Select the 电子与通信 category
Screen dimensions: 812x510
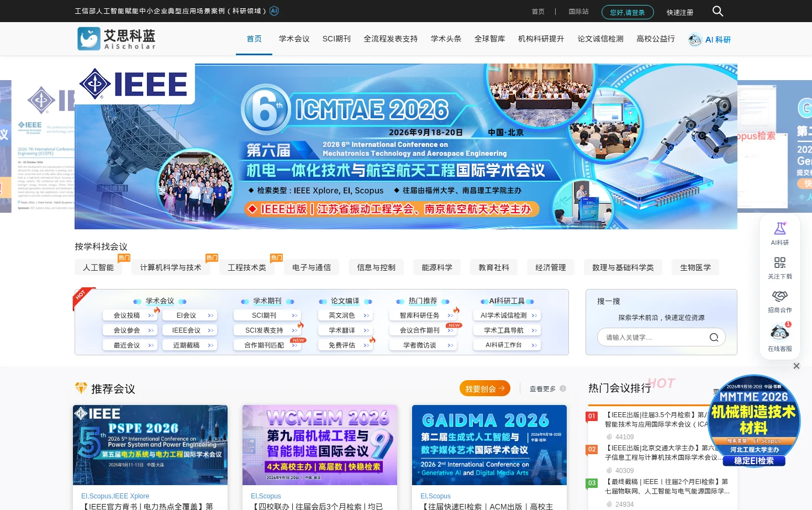click(312, 267)
